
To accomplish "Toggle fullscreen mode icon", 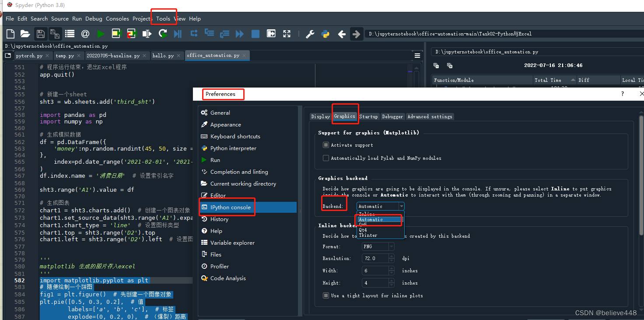I will (x=287, y=34).
